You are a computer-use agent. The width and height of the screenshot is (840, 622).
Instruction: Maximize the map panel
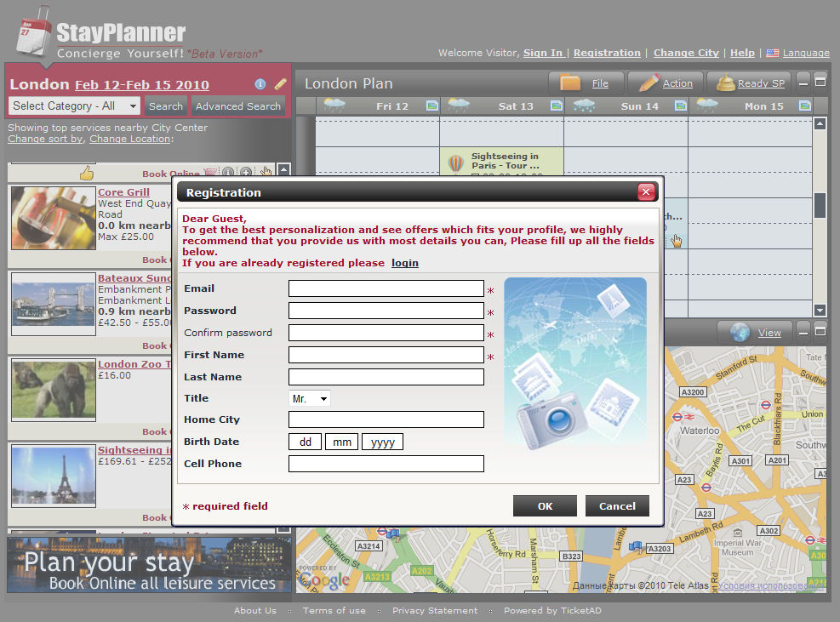pos(820,332)
